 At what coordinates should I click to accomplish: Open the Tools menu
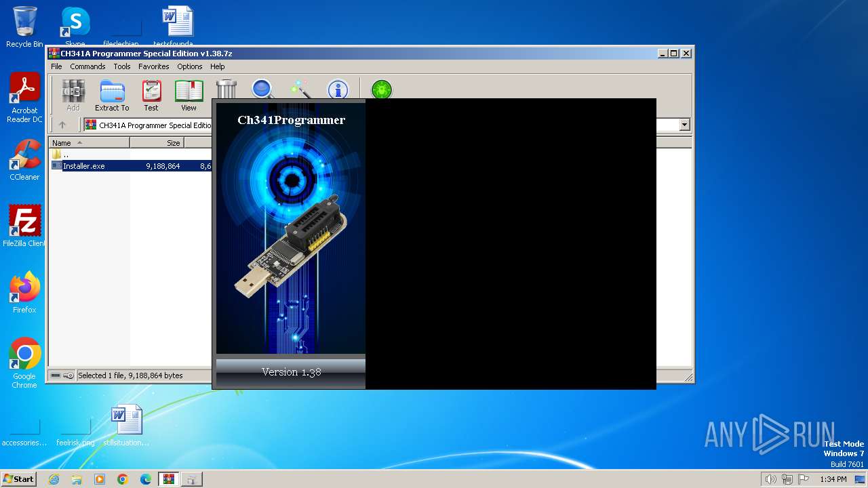122,66
